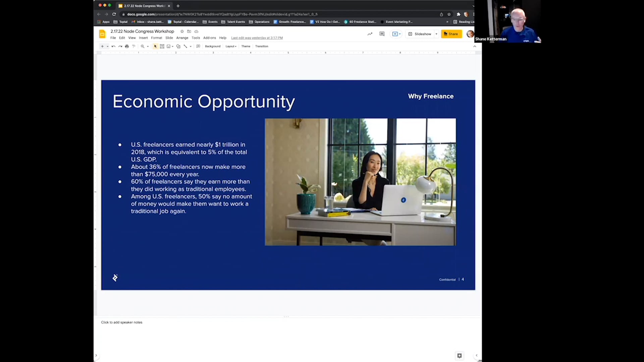Viewport: 644px width, 362px height.
Task: Click the print icon
Action: coord(127,46)
